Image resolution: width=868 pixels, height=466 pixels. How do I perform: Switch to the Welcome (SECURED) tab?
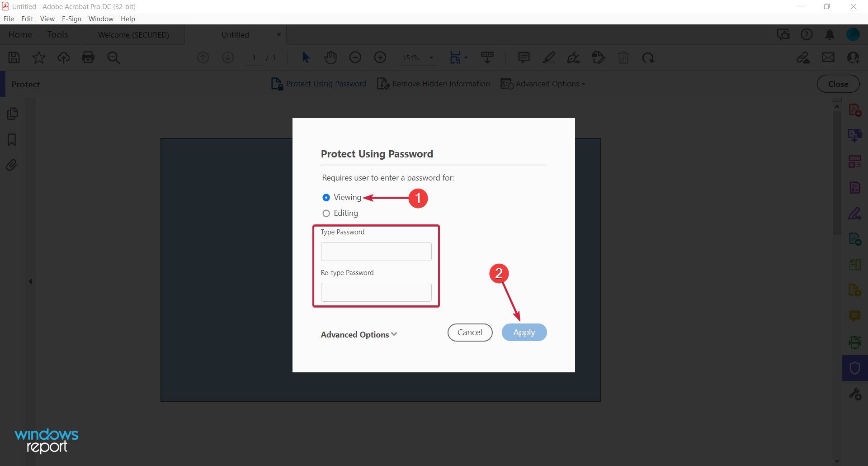click(133, 34)
